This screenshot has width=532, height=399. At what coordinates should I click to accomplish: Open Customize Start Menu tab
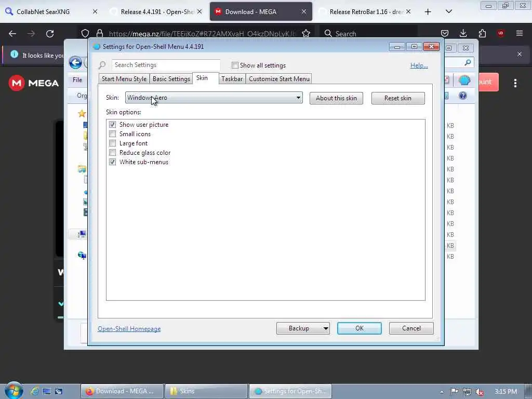[x=279, y=79]
